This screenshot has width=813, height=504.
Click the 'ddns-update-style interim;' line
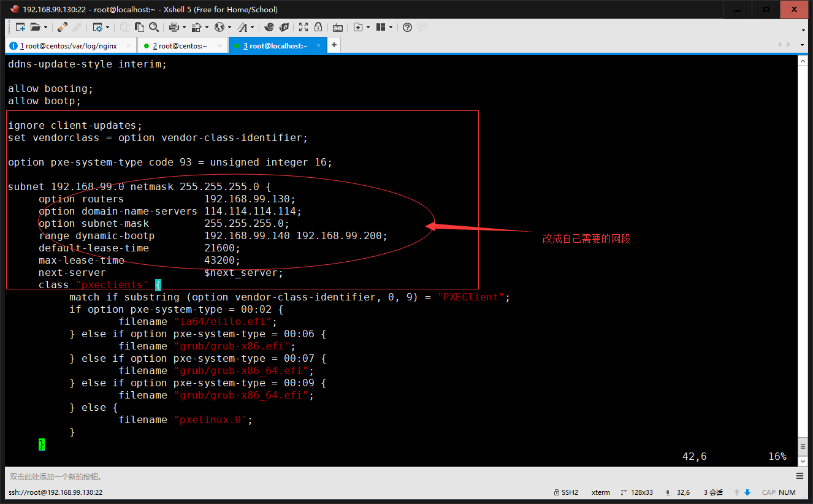[x=87, y=64]
